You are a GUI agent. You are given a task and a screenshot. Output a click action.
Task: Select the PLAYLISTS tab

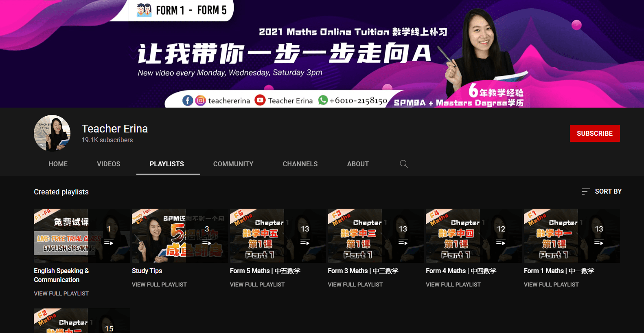[x=167, y=164]
